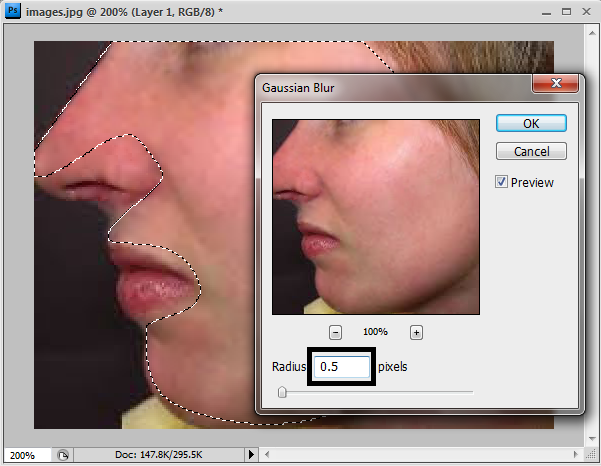Cancel the Gaussian Blur dialog
The width and height of the screenshot is (601, 466).
(531, 151)
